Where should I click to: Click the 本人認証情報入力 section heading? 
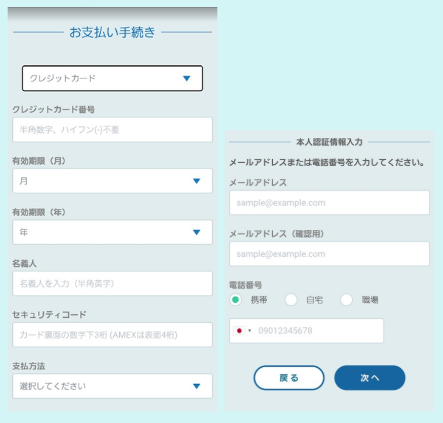[x=329, y=142]
